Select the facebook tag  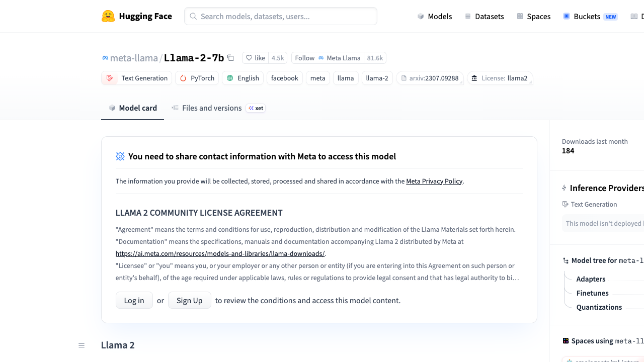pos(285,78)
